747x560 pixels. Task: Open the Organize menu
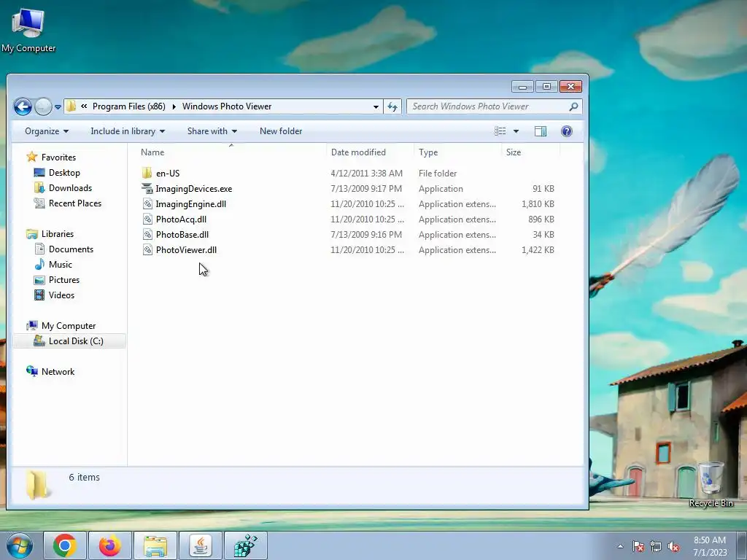click(x=47, y=131)
